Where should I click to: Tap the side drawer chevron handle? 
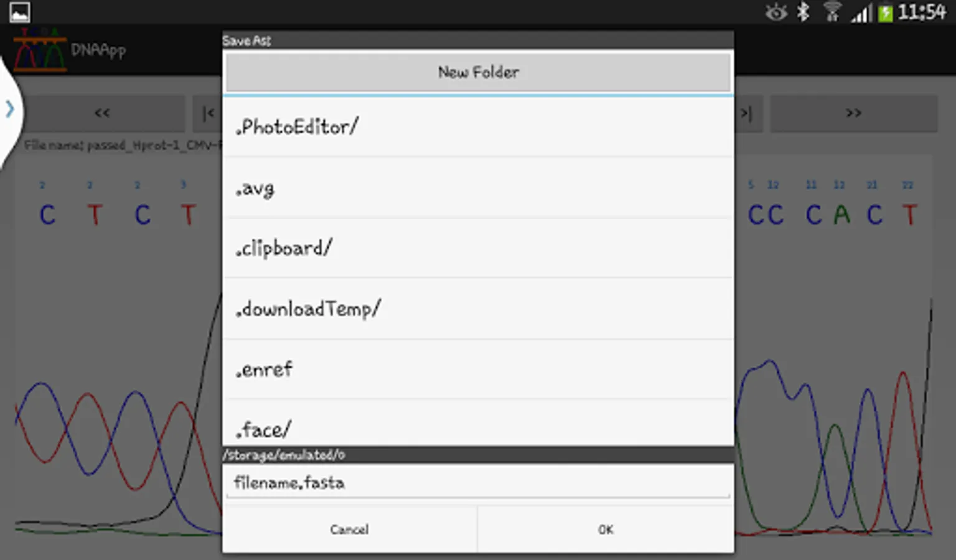pyautogui.click(x=9, y=110)
